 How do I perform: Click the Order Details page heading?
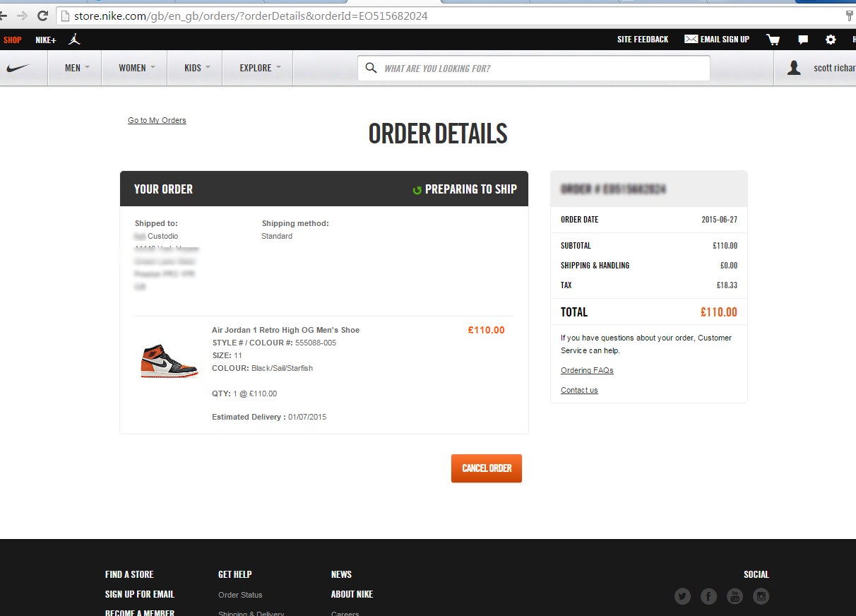click(438, 134)
